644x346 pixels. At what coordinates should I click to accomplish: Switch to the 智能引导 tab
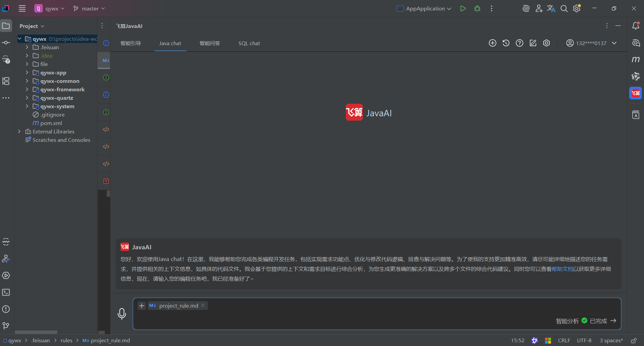pos(131,43)
